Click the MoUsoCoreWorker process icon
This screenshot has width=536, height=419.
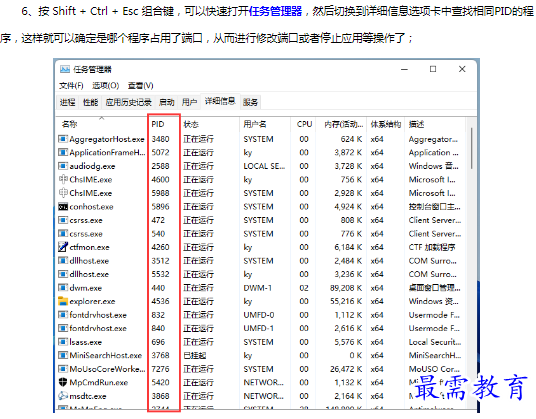[x=63, y=369]
